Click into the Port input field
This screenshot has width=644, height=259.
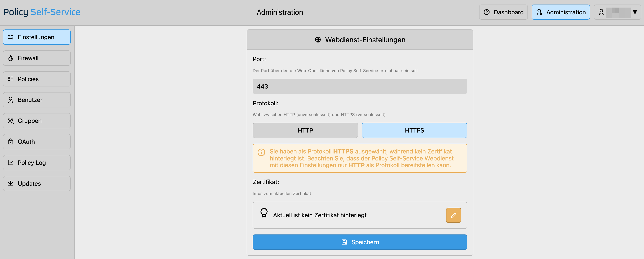(360, 86)
